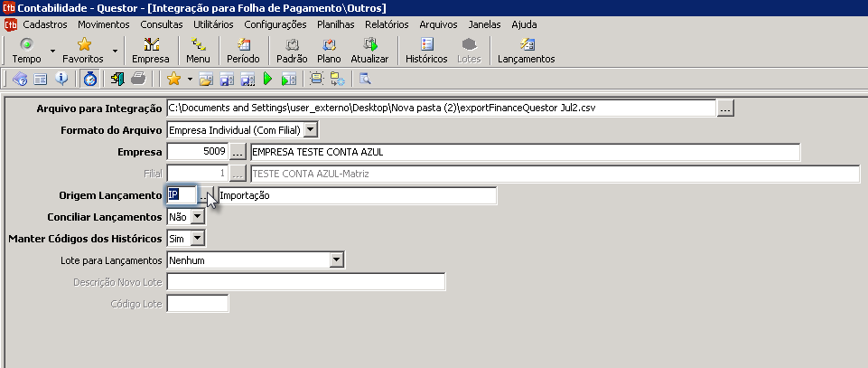Open the Configurações menu
Viewport: 868px width, 368px height.
click(x=275, y=24)
